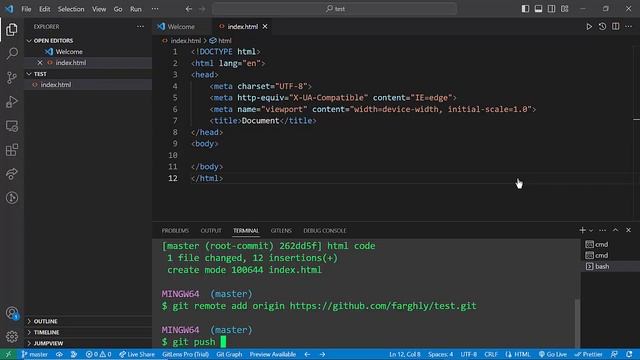Image resolution: width=640 pixels, height=360 pixels.
Task: Start Live Share from status bar
Action: 137,354
